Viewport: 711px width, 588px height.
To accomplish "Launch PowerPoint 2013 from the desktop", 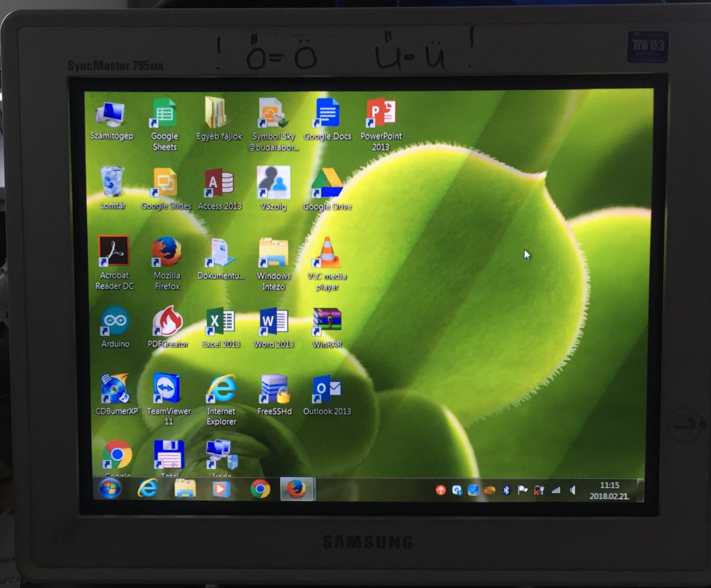I will pyautogui.click(x=381, y=124).
